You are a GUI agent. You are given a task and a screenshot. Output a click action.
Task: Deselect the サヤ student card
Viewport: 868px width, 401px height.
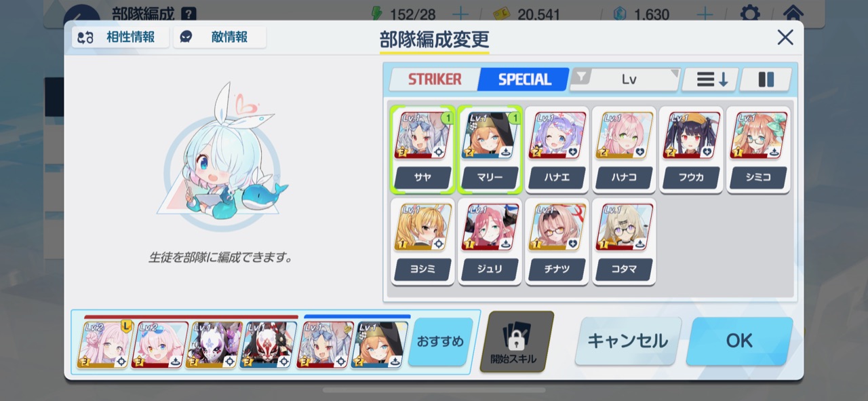coord(422,149)
